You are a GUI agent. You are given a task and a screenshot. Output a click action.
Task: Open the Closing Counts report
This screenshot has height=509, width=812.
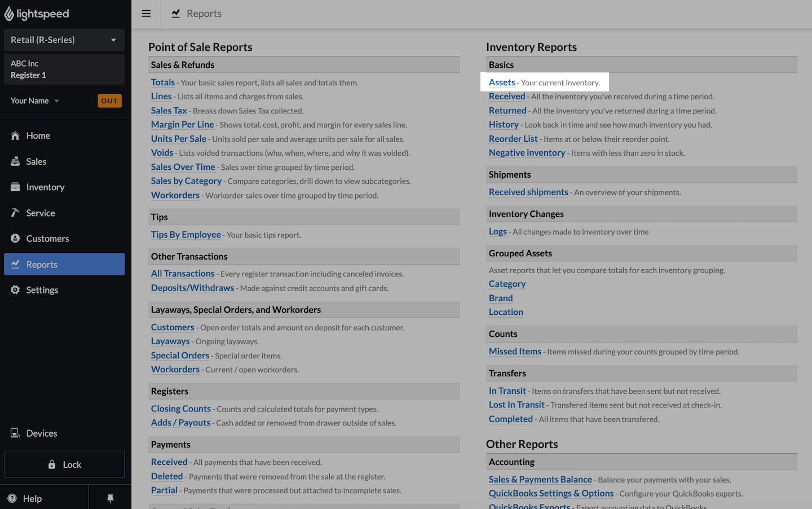[181, 409]
